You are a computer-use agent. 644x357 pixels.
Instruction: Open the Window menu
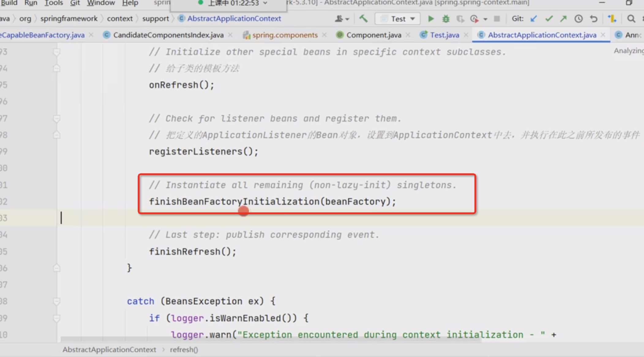pyautogui.click(x=101, y=3)
